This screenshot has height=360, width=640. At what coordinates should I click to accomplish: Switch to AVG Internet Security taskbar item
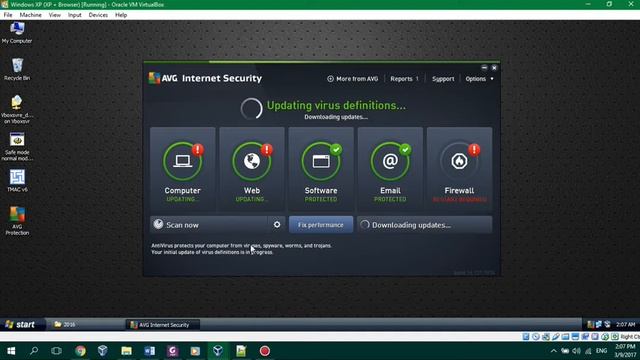tap(163, 324)
